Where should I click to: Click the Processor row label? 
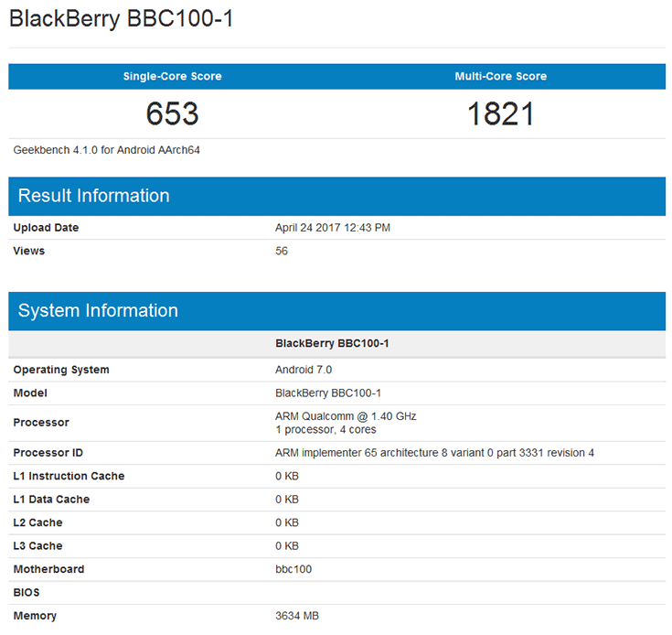pyautogui.click(x=41, y=423)
